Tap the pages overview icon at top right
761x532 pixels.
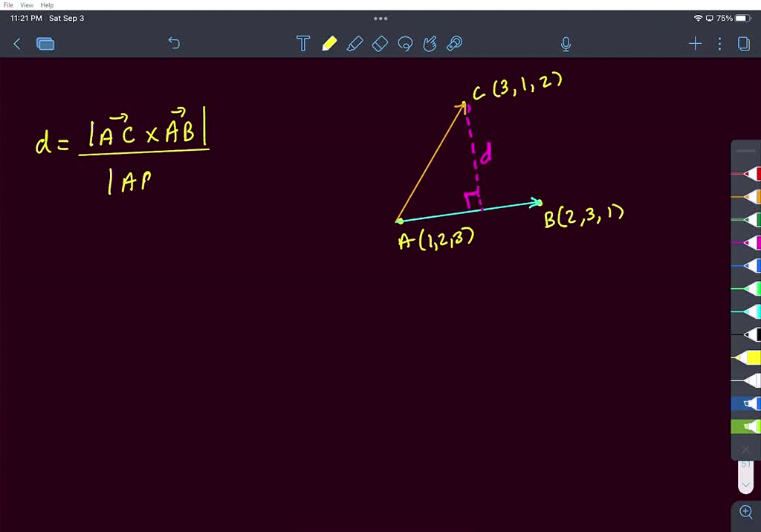744,44
